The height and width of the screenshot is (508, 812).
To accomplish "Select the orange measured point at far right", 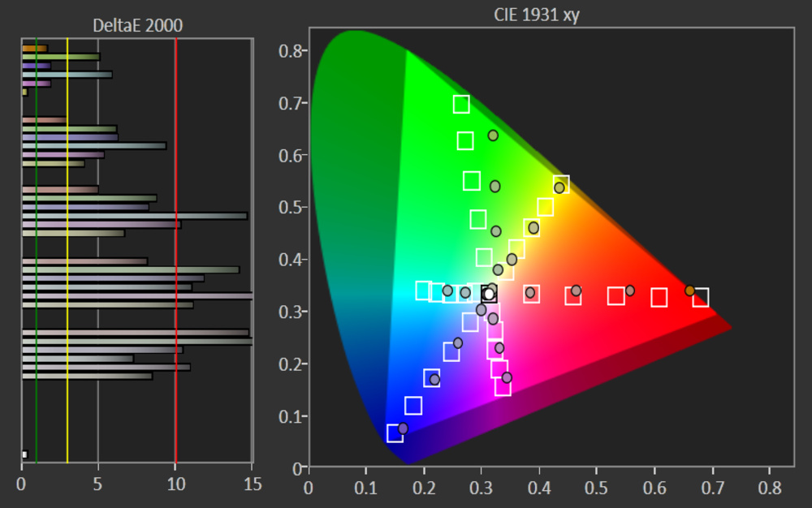I will (x=689, y=291).
